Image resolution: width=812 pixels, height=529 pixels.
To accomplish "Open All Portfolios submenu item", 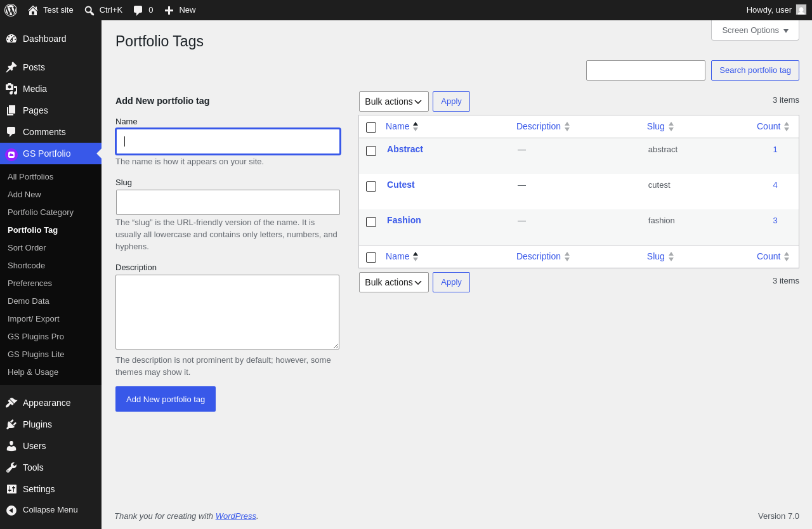I will [30, 176].
